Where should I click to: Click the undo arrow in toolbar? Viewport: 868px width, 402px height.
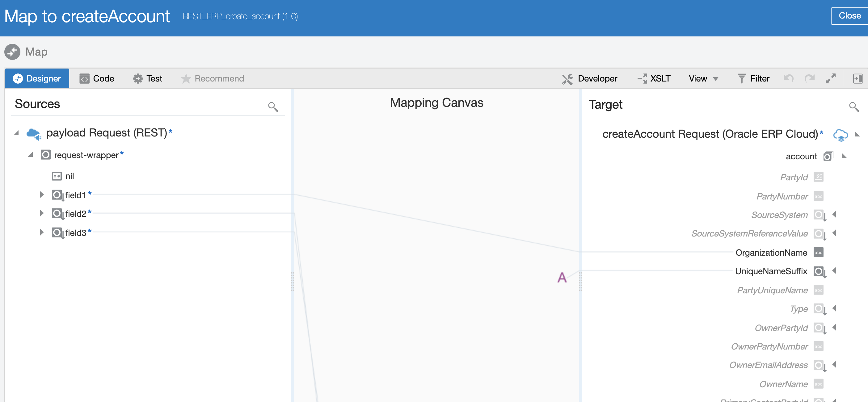788,78
